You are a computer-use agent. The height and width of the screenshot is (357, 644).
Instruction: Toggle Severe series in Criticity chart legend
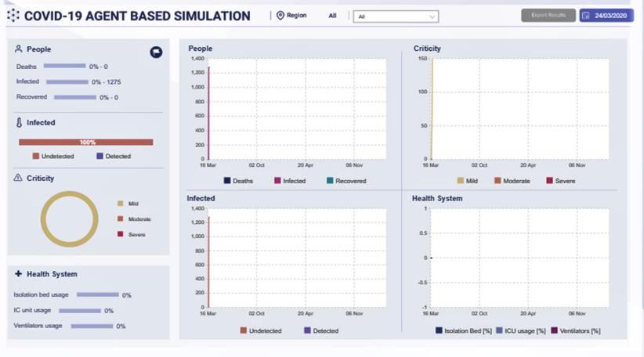tap(561, 181)
